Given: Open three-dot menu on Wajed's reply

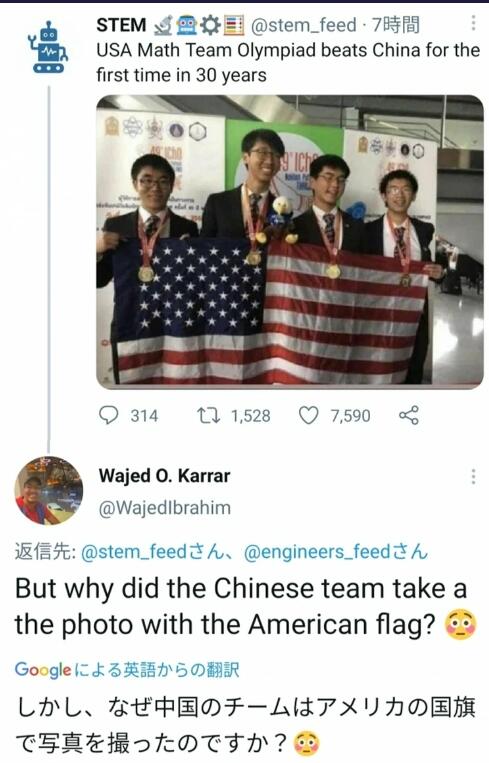Looking at the screenshot, I should 473,476.
